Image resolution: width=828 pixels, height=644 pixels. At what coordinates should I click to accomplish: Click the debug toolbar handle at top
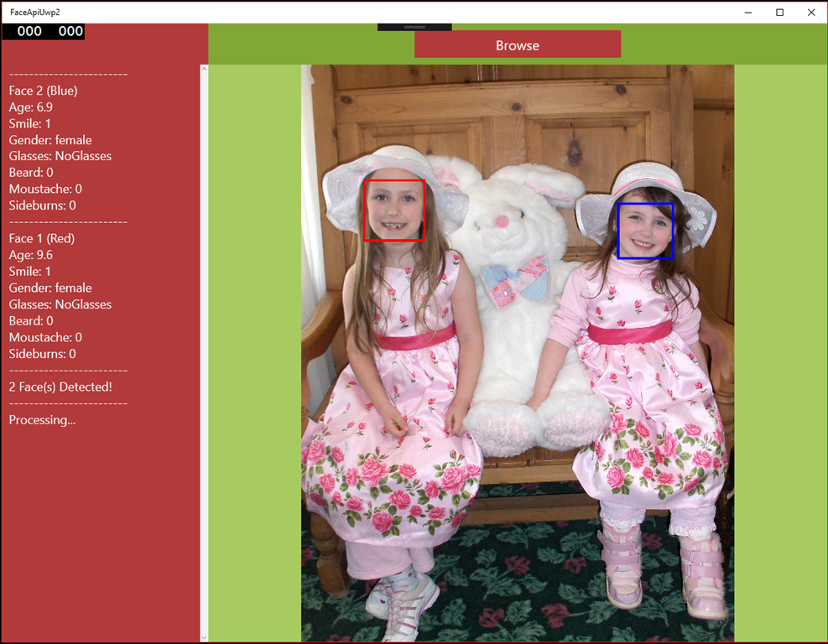pos(414,27)
